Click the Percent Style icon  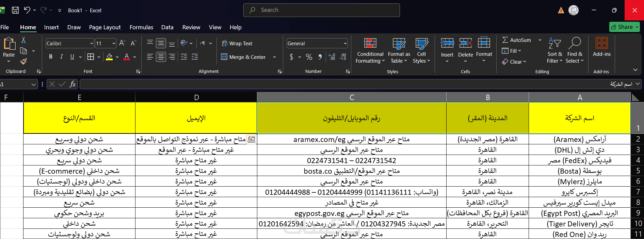coord(309,57)
